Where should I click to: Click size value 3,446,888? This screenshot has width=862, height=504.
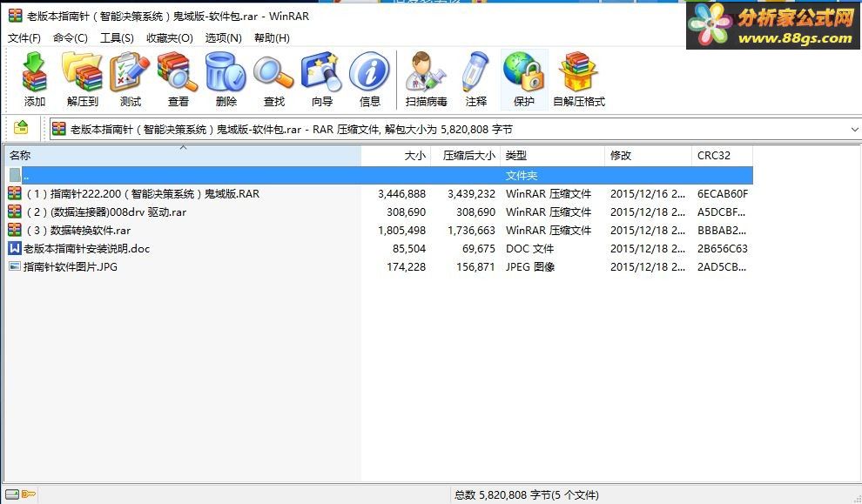[x=402, y=193]
